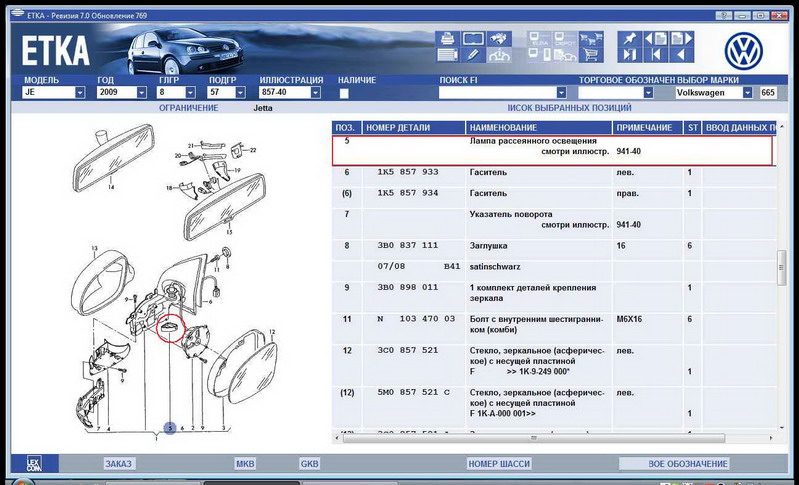Jump to first with bar-arrow icon
Screen dimensions: 799x485
click(656, 55)
